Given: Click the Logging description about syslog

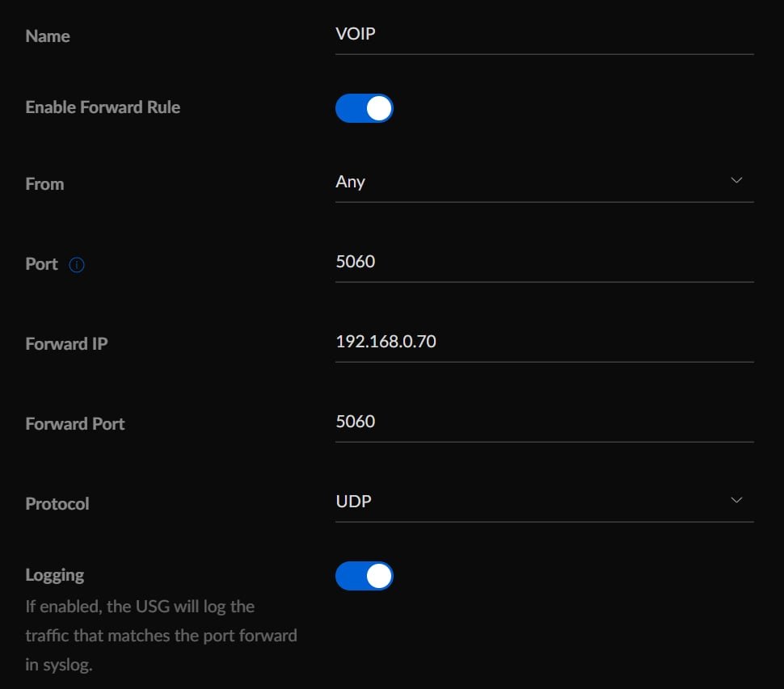Looking at the screenshot, I should [161, 636].
